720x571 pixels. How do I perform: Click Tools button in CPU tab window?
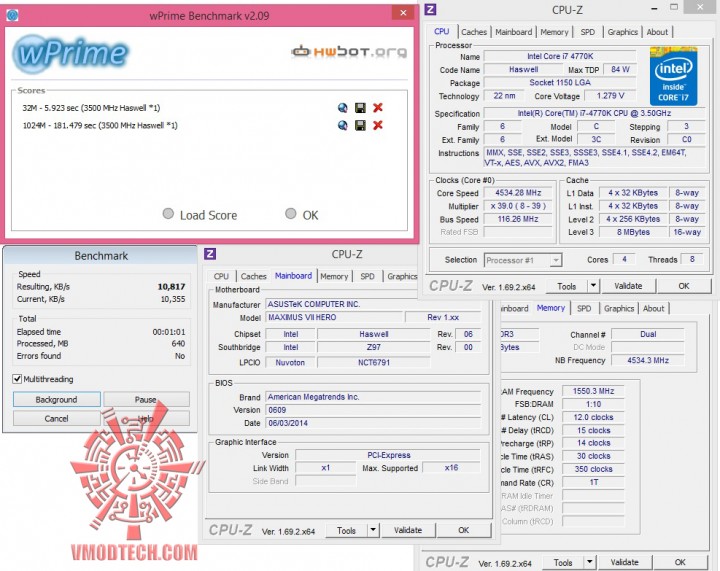pos(566,286)
